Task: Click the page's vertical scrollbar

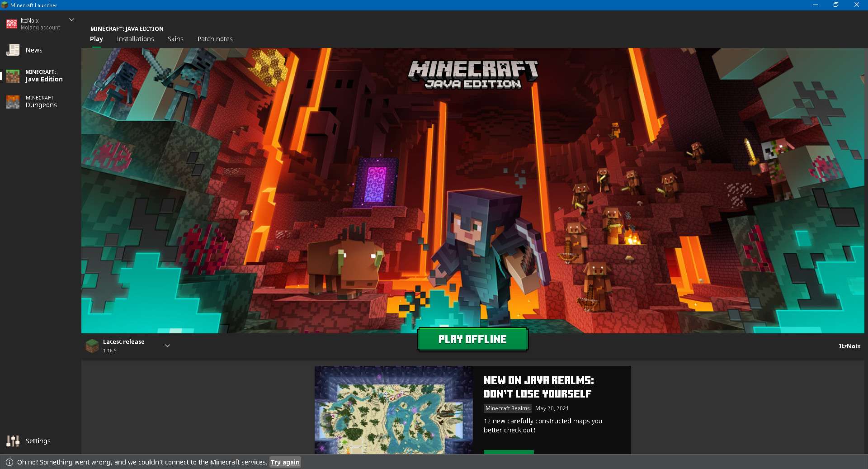Action: tap(866, 104)
